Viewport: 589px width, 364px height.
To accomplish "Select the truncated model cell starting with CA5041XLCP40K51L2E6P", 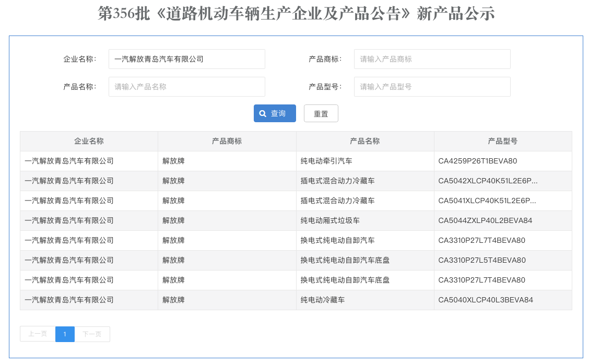I will pyautogui.click(x=487, y=201).
